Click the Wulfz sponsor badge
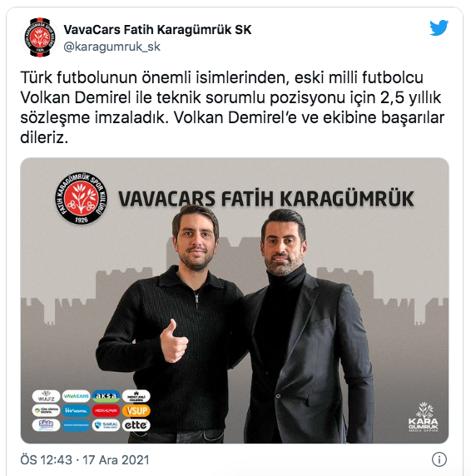The width and height of the screenshot is (471, 476). pos(46,396)
